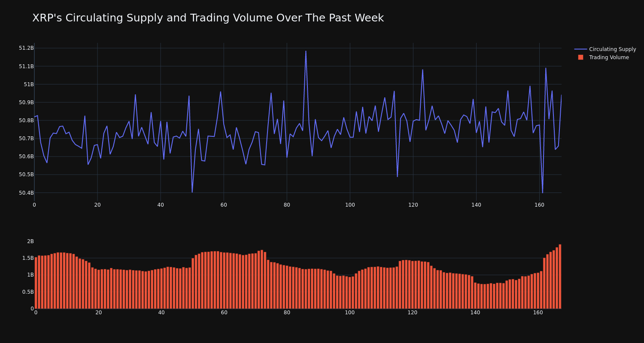The image size is (644, 343).
Task: Click the 50.9B y-axis label
Action: (26, 102)
